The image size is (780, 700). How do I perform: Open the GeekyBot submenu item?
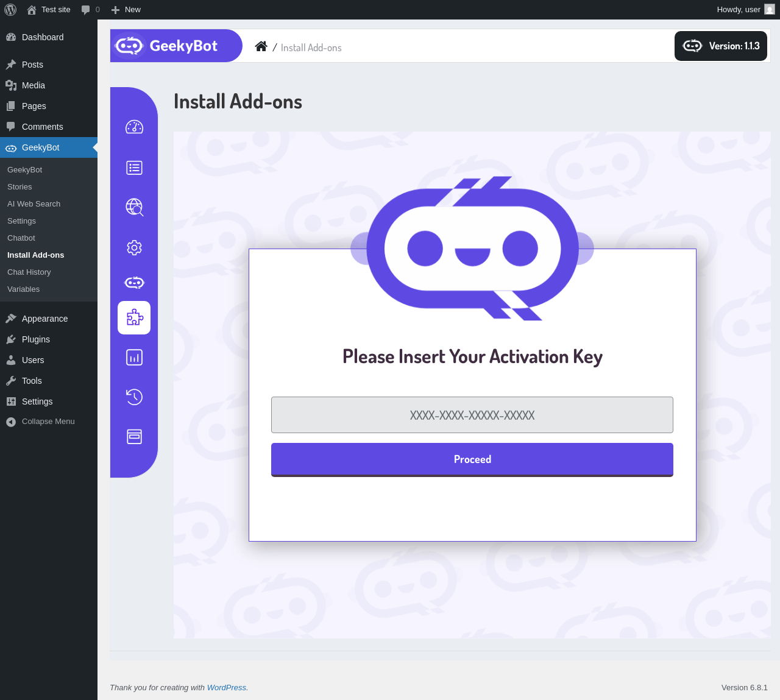pos(49,170)
